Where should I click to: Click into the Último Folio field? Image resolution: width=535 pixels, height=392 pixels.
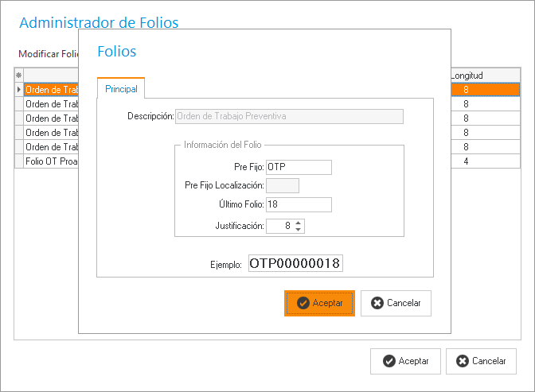pyautogui.click(x=298, y=204)
